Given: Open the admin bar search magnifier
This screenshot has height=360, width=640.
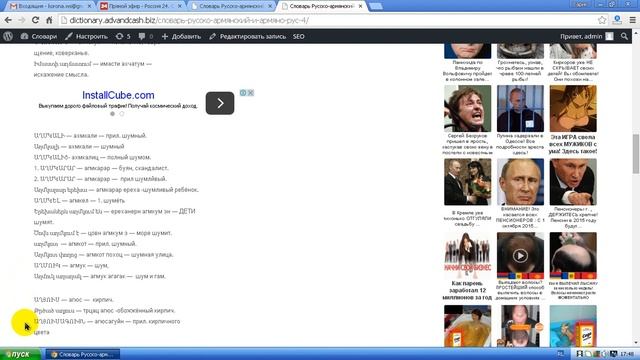Looking at the screenshot, I should (624, 36).
